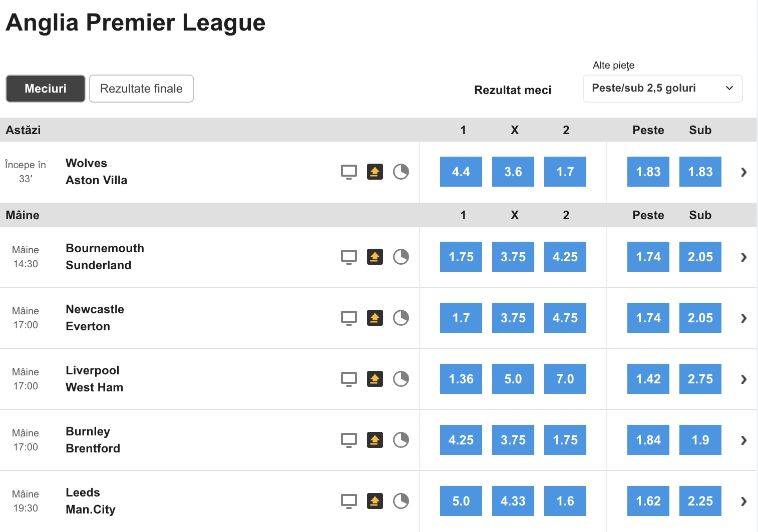Click the orange bet boost icon for Bournemouth match
Image resolution: width=758 pixels, height=532 pixels.
[375, 257]
